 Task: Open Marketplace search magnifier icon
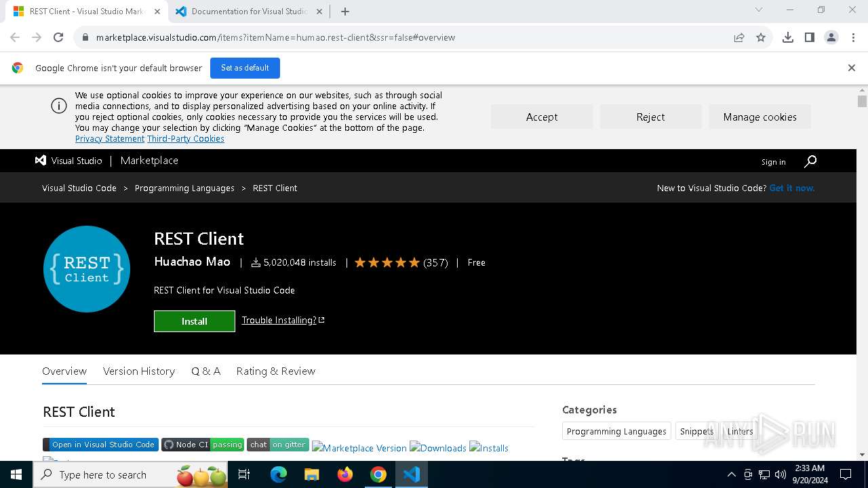[810, 161]
